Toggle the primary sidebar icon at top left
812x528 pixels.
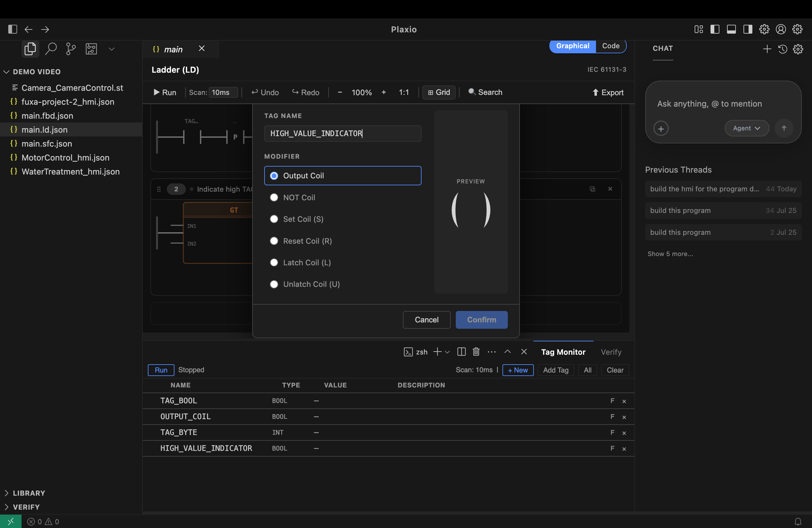13,30
